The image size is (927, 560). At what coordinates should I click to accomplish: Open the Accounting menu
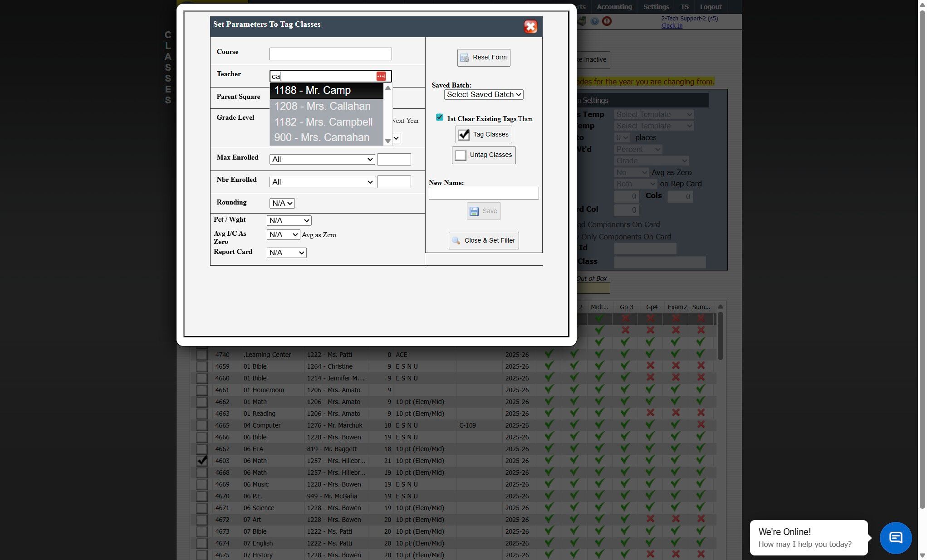click(614, 7)
